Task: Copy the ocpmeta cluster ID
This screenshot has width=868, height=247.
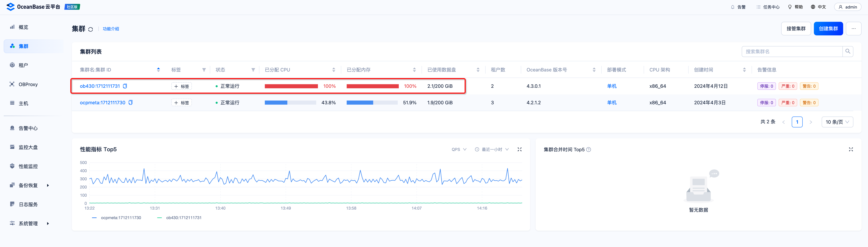Action: click(131, 102)
